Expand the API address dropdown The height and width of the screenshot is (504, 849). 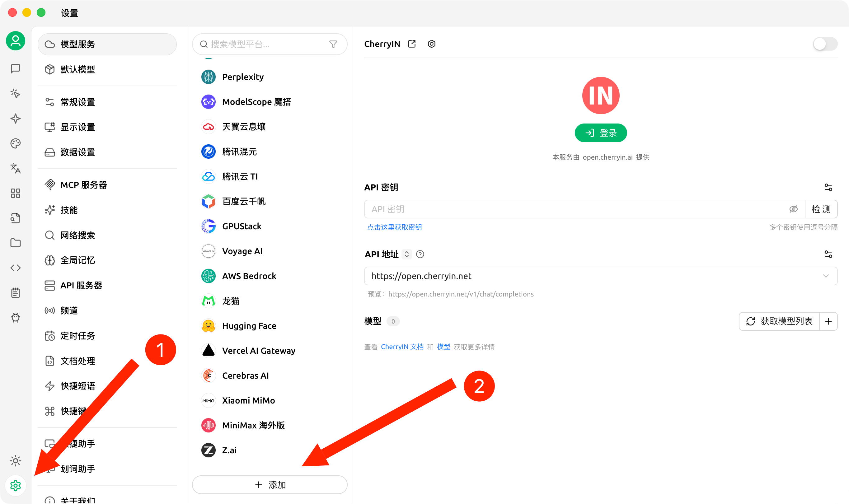[x=826, y=276]
